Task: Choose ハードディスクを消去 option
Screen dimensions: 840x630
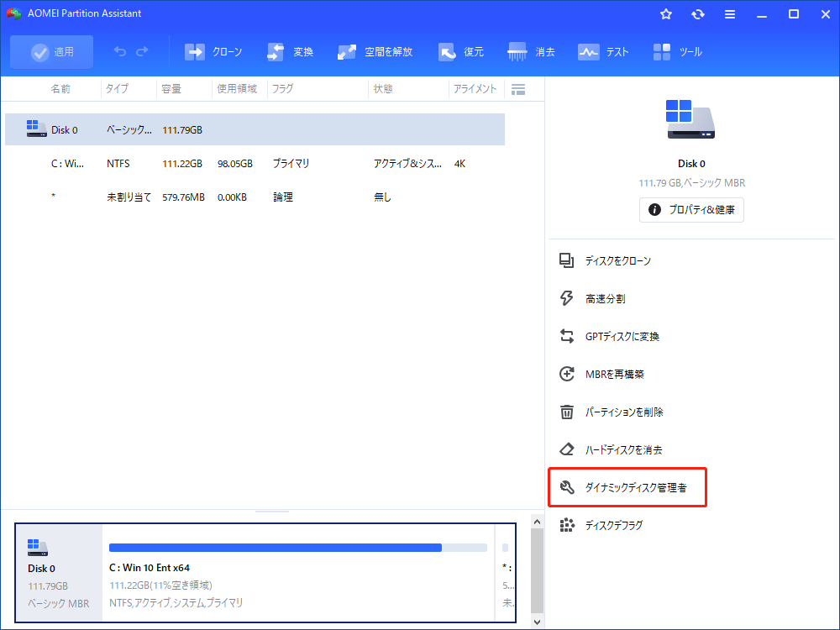Action: click(x=612, y=449)
